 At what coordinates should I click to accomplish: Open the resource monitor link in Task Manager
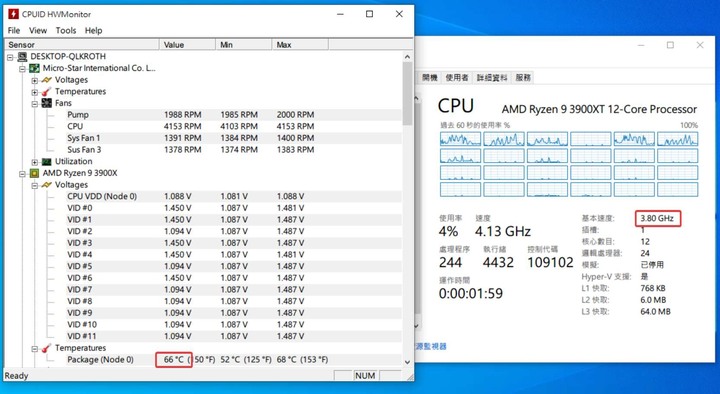pyautogui.click(x=431, y=346)
